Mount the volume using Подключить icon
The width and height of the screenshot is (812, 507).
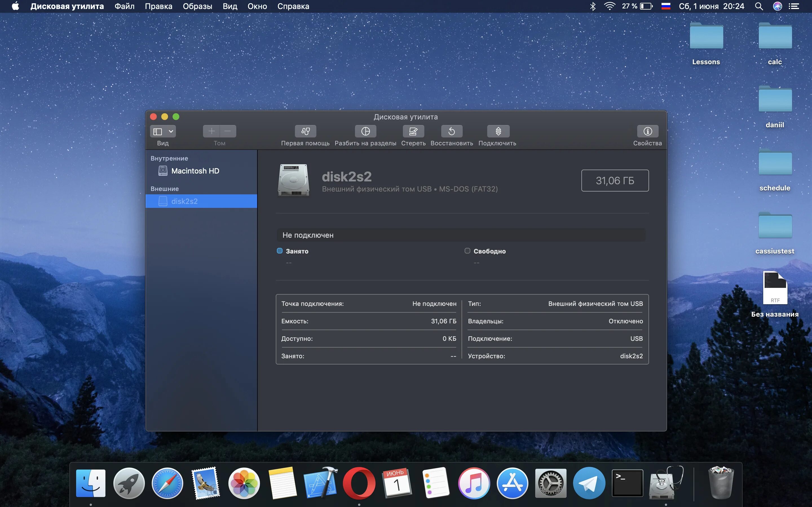point(498,131)
